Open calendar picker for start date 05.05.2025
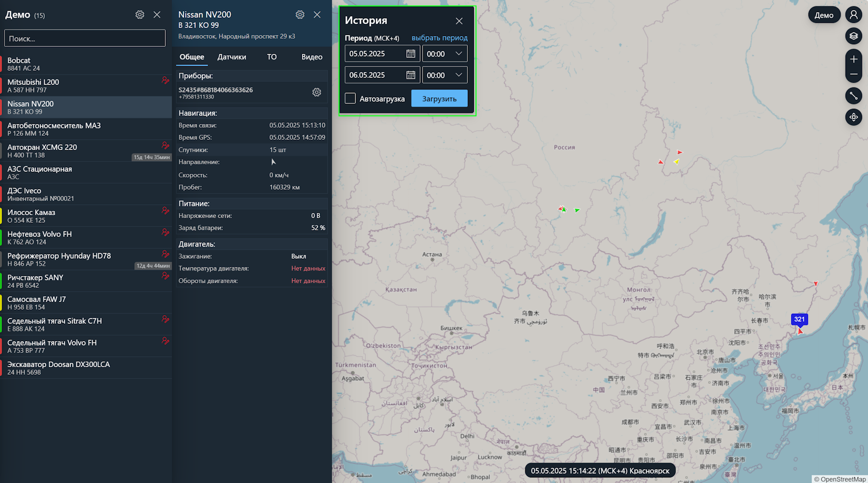This screenshot has height=483, width=868. pos(411,53)
